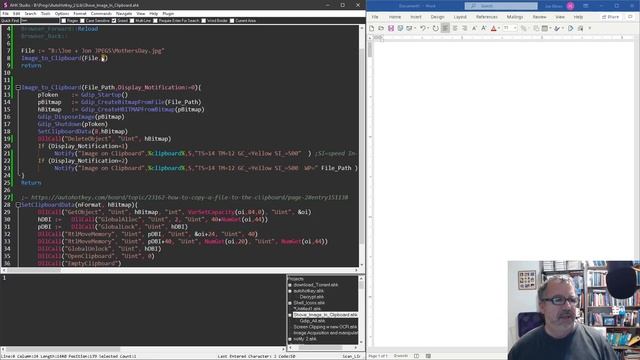Open the Format menu in AHK Studio

pos(80,13)
